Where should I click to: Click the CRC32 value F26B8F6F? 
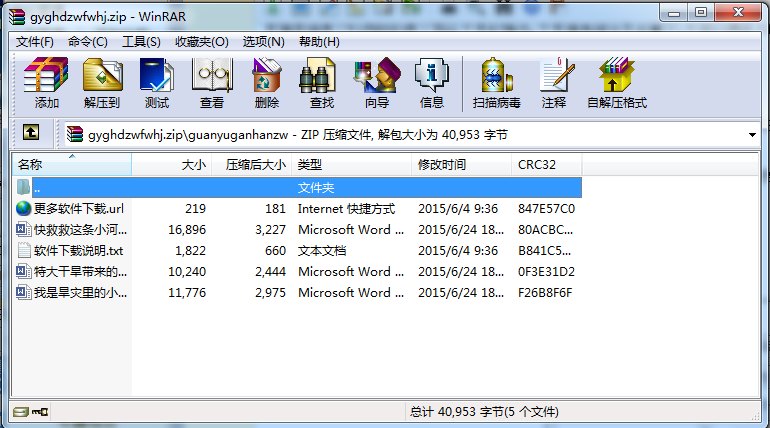545,293
